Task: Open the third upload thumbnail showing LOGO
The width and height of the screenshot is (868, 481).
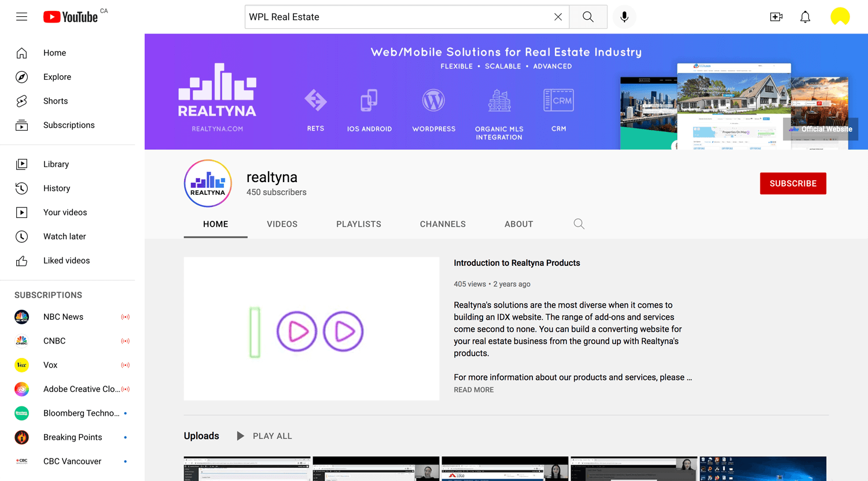Action: point(505,469)
